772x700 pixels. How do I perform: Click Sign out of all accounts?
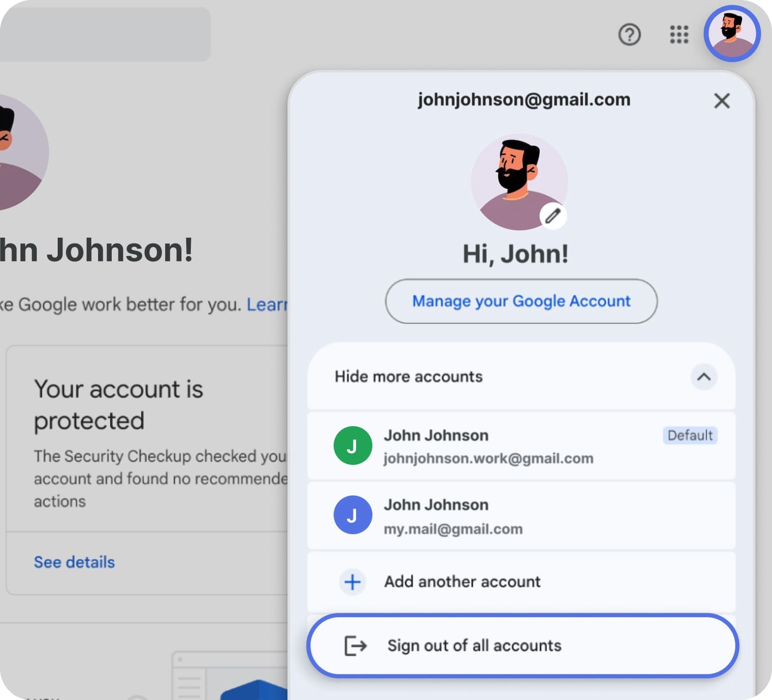pos(522,645)
